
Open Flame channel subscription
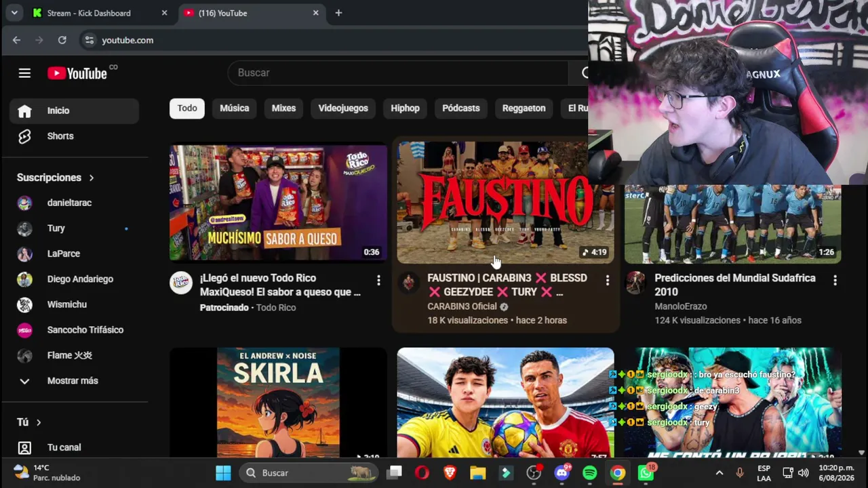point(74,355)
